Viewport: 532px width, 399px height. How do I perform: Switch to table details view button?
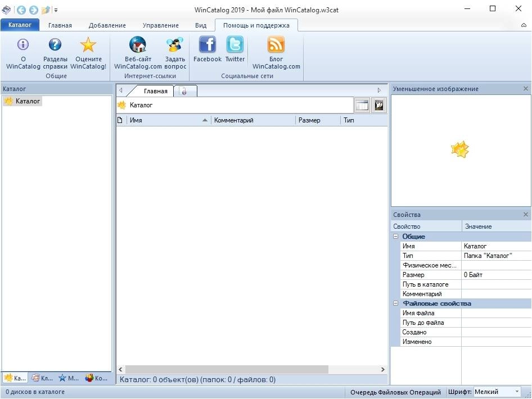362,105
